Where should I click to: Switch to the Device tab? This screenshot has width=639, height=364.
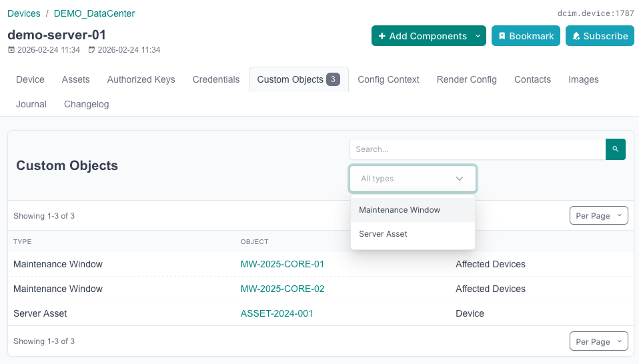30,79
